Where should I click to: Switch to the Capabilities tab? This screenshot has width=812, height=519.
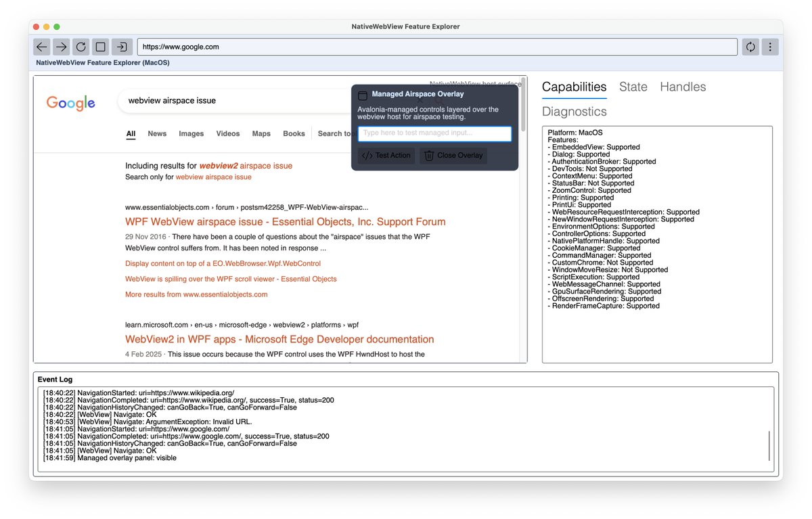coord(574,87)
